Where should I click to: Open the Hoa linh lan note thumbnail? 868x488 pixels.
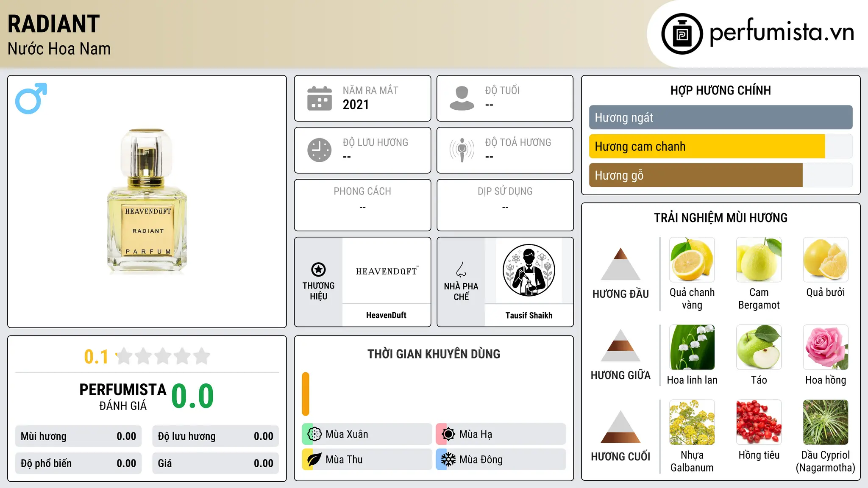[692, 347]
